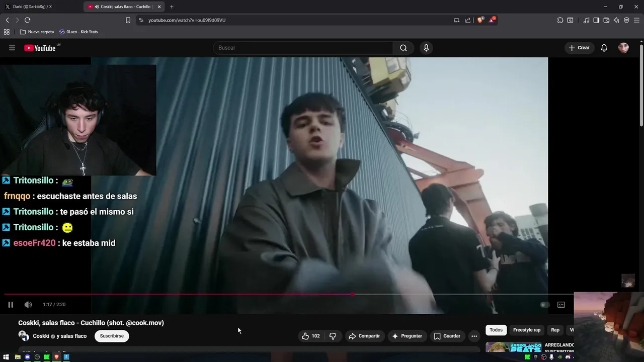Toggle subtitles with the captions icon
Image resolution: width=644 pixels, height=362 pixels.
(561, 305)
